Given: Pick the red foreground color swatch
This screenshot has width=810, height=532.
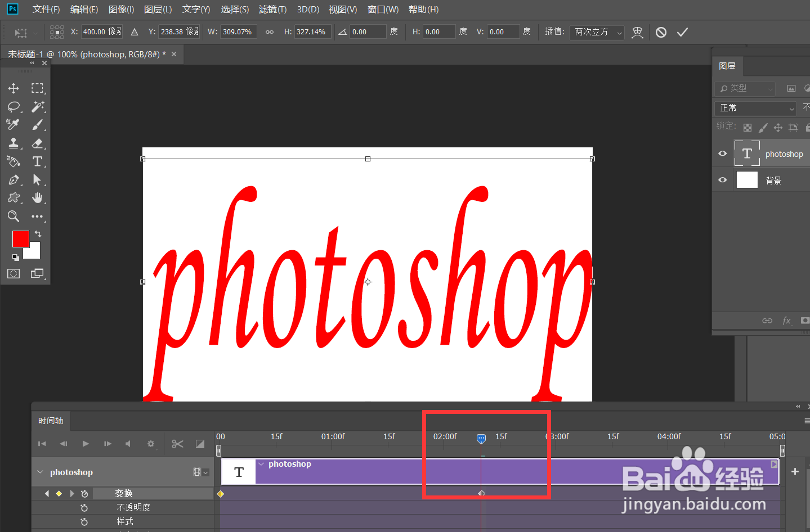Looking at the screenshot, I should [20, 238].
